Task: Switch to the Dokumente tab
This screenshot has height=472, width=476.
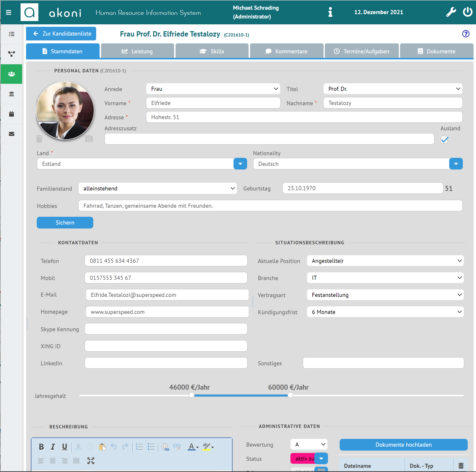Action: pyautogui.click(x=436, y=51)
